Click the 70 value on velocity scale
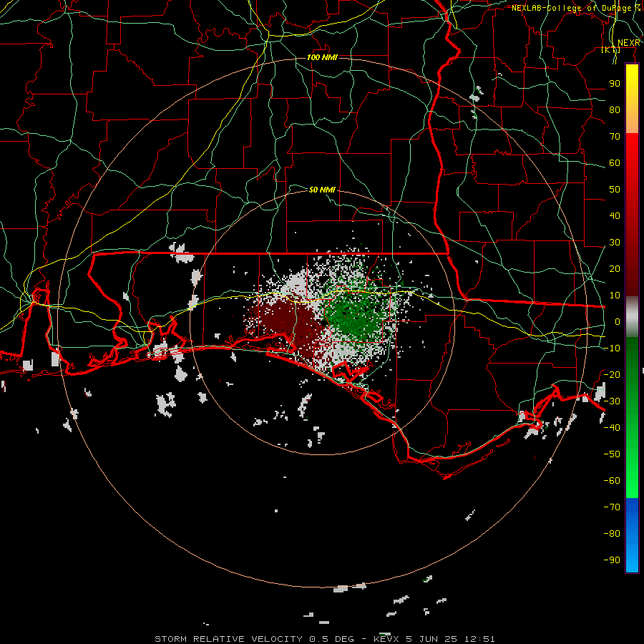This screenshot has width=644, height=644. click(x=615, y=137)
